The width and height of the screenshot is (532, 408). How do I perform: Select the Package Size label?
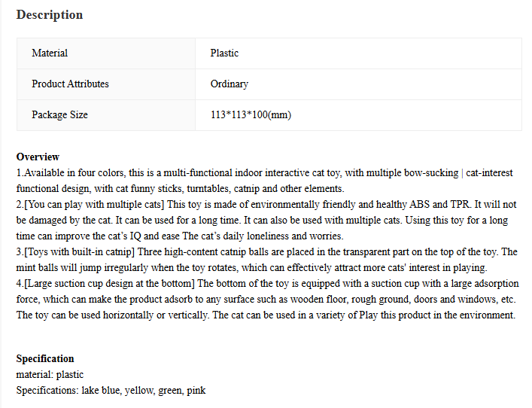coord(59,114)
